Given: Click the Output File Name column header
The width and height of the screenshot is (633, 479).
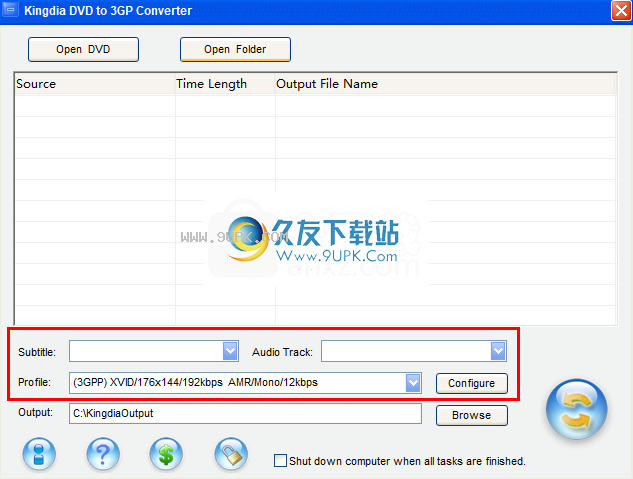Looking at the screenshot, I should click(445, 84).
